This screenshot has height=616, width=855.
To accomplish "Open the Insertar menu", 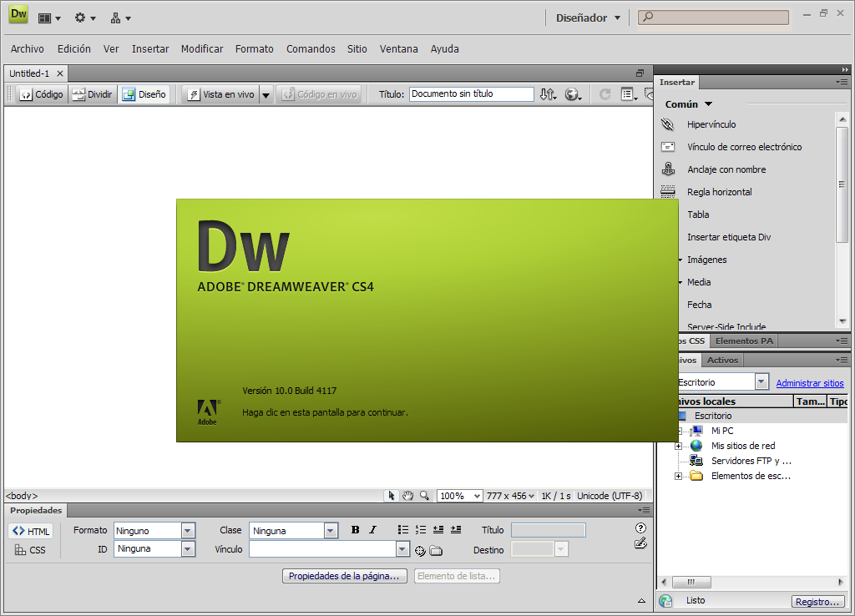I will (150, 48).
